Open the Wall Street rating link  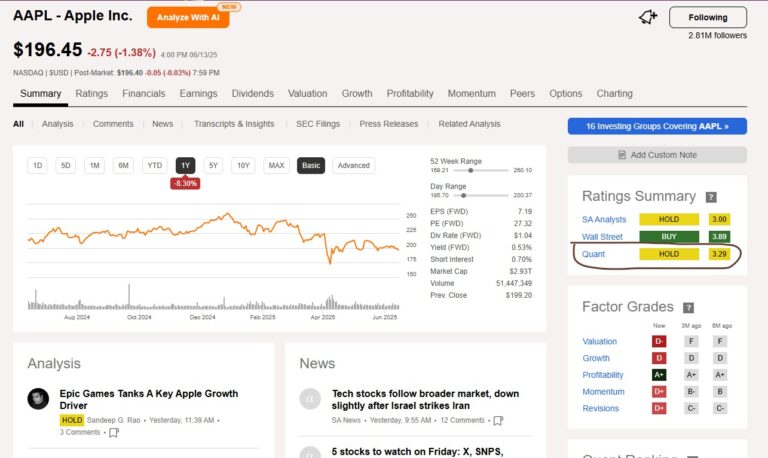pyautogui.click(x=602, y=237)
